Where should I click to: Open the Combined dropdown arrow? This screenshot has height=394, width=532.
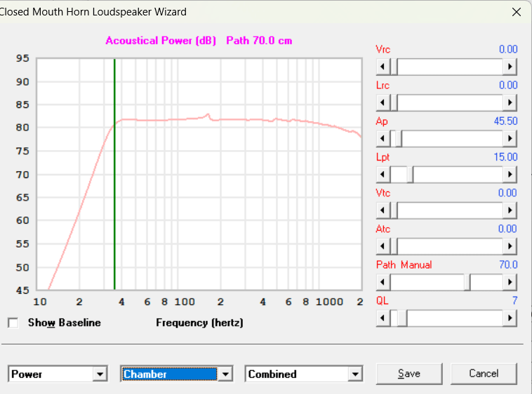tap(355, 374)
